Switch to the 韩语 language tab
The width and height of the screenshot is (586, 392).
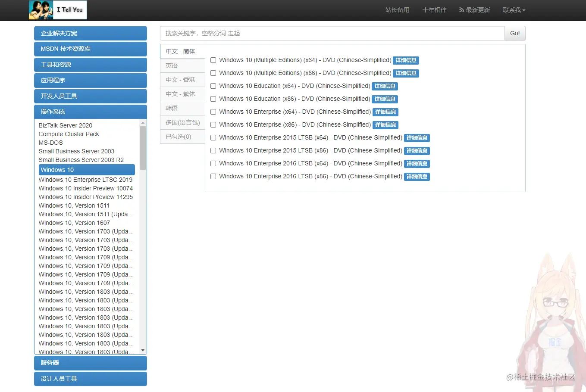point(182,108)
